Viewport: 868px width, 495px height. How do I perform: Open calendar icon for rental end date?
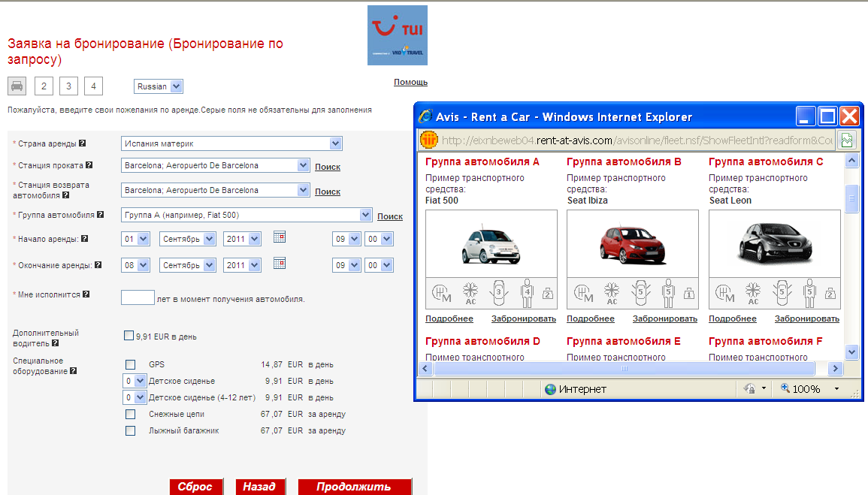280,263
